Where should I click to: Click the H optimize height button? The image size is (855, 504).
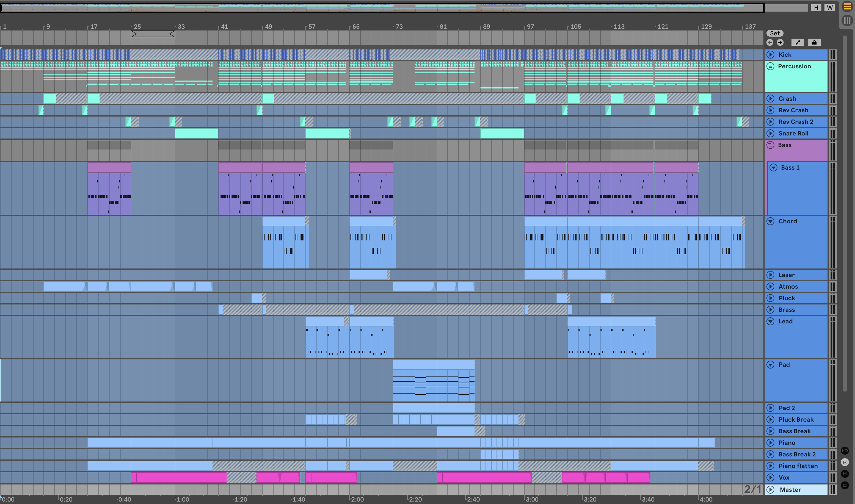coord(816,7)
